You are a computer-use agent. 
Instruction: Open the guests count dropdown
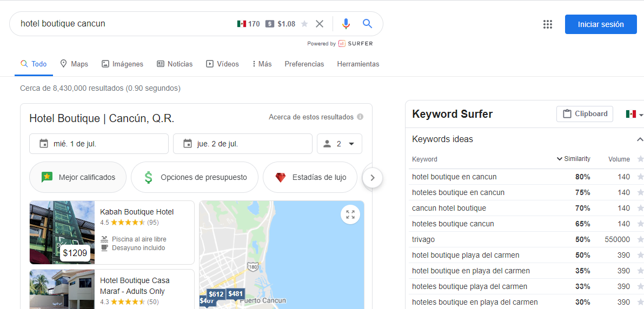(x=339, y=144)
